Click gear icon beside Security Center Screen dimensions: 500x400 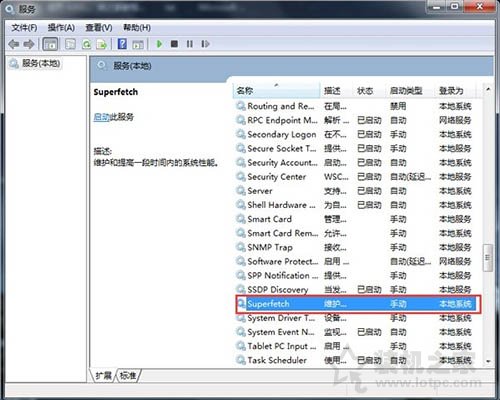tap(241, 177)
